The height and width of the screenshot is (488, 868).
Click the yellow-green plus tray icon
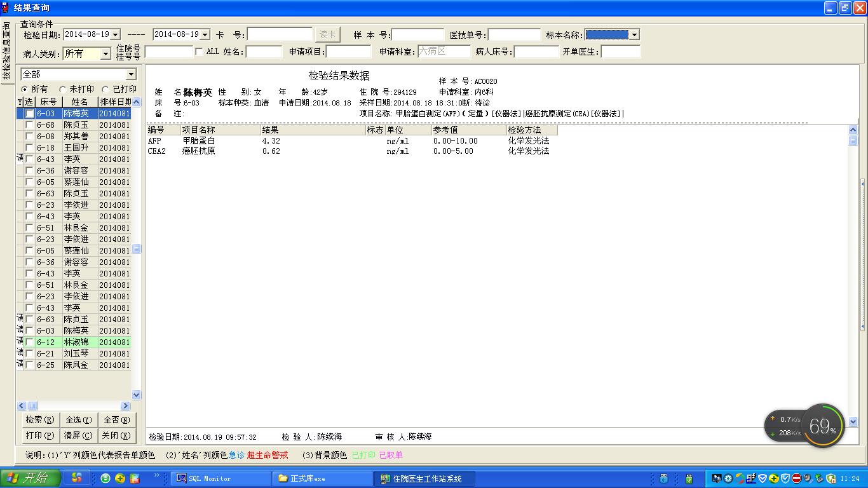click(774, 478)
